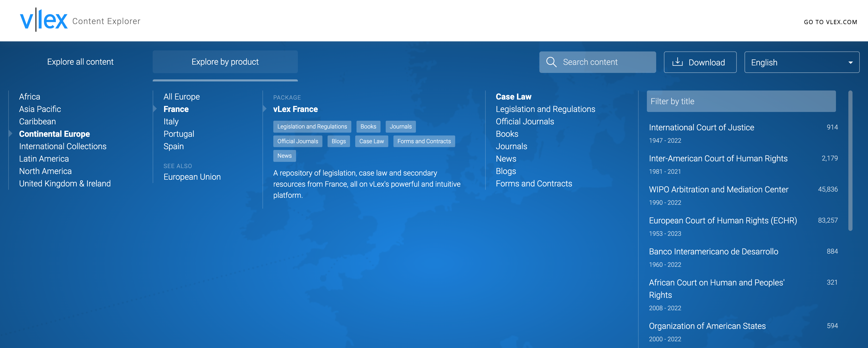Click the 45,836 document count
The height and width of the screenshot is (348, 868).
827,189
